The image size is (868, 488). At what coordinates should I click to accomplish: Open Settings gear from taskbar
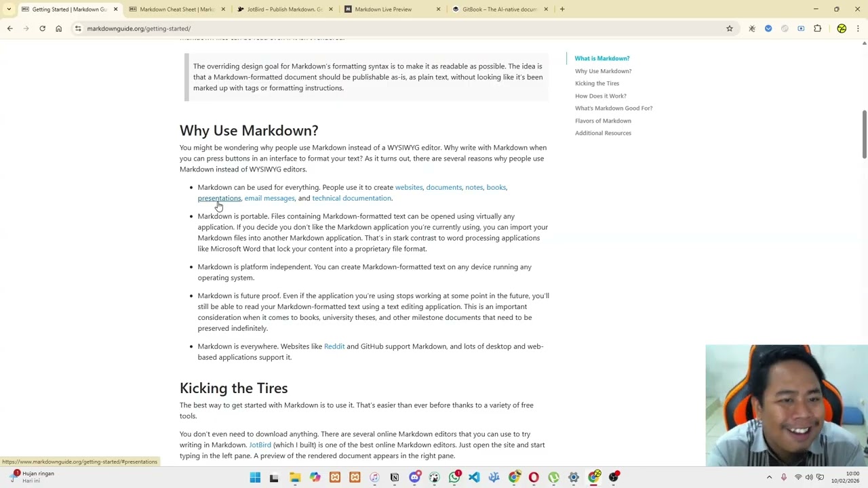tap(574, 477)
